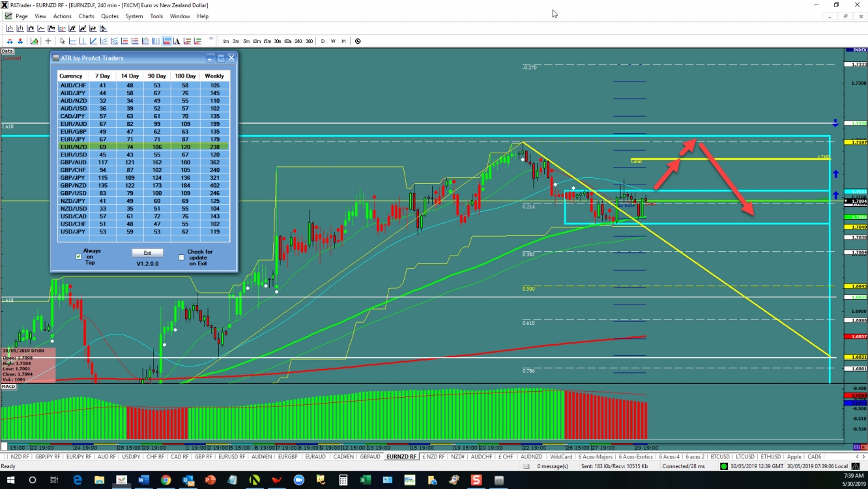The height and width of the screenshot is (489, 868).
Task: Pick the diagonal trendline drawing tool
Action: coord(94,41)
